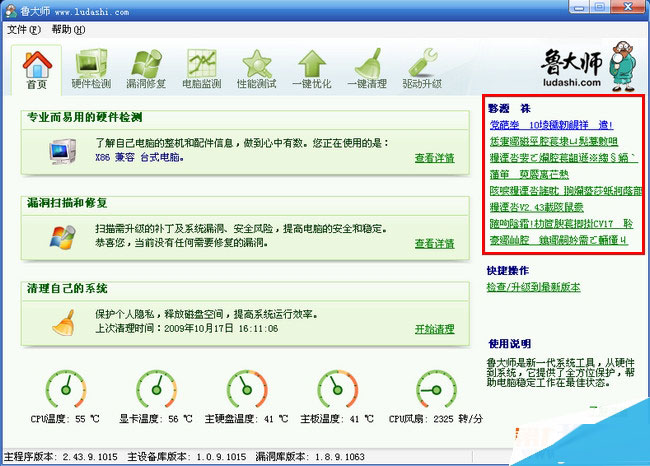Click the CPU温度: 55 ℃ reading
Image resolution: width=650 pixels, height=466 pixels.
click(x=65, y=419)
